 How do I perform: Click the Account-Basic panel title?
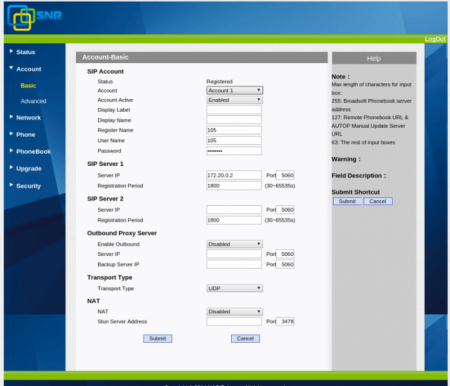pos(105,57)
